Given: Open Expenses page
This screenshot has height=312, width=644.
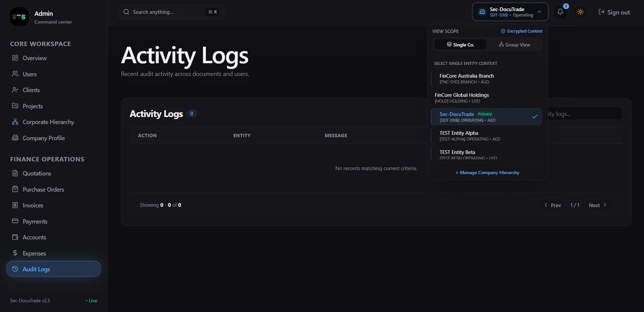Looking at the screenshot, I should (x=53, y=253).
